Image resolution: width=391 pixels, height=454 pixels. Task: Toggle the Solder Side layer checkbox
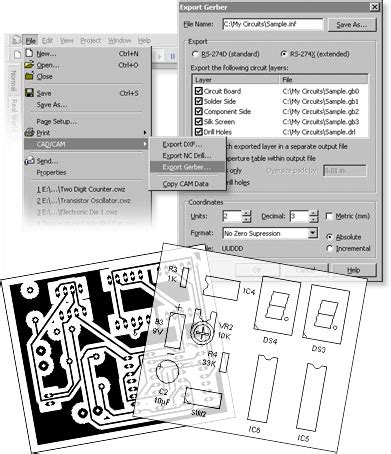coord(199,101)
